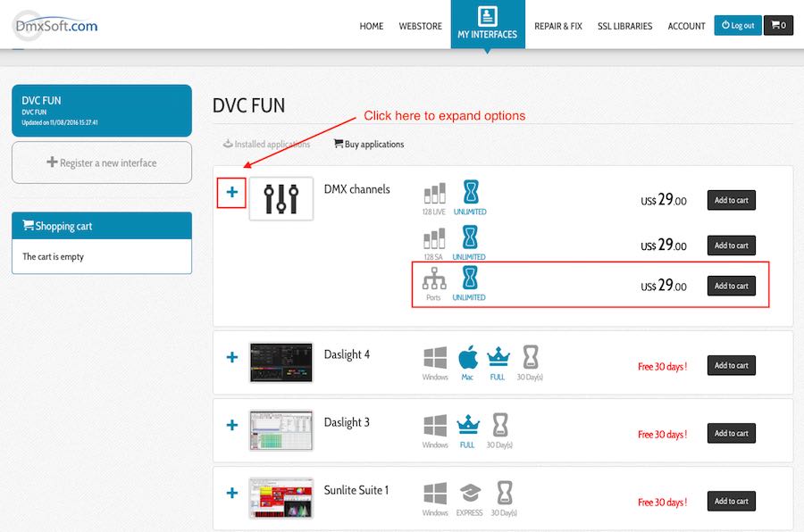
Task: Open the ACCOUNT menu
Action: click(x=687, y=26)
